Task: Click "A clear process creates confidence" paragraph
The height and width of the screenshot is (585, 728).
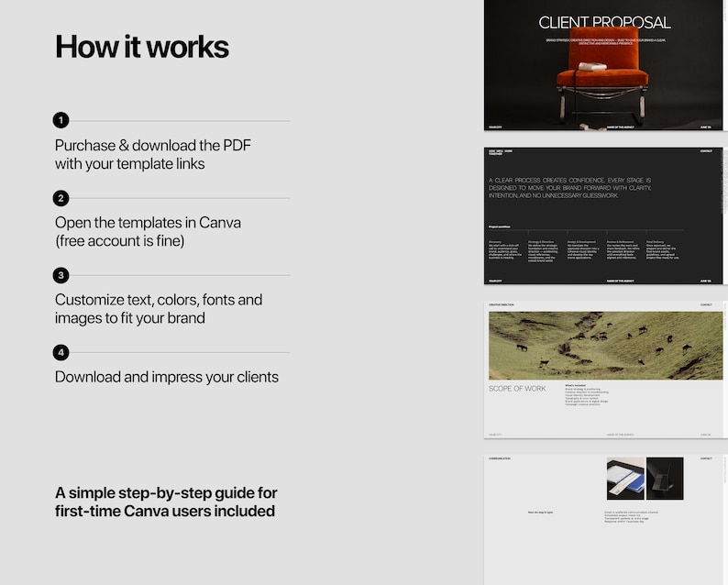Action: tap(569, 188)
